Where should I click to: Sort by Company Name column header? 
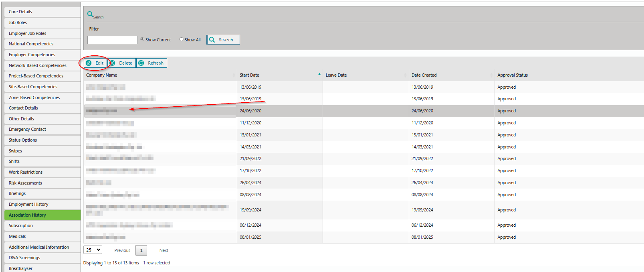click(x=102, y=75)
